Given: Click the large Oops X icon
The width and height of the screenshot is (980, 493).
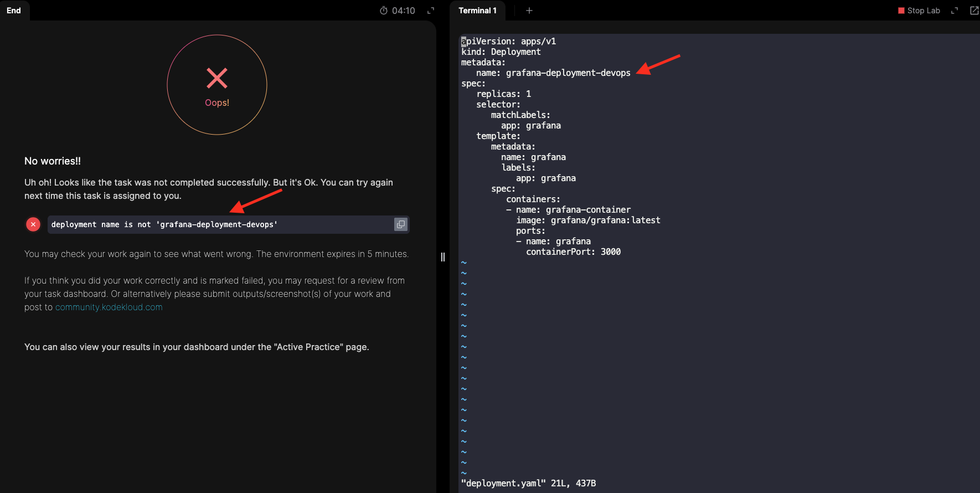Looking at the screenshot, I should pos(217,78).
